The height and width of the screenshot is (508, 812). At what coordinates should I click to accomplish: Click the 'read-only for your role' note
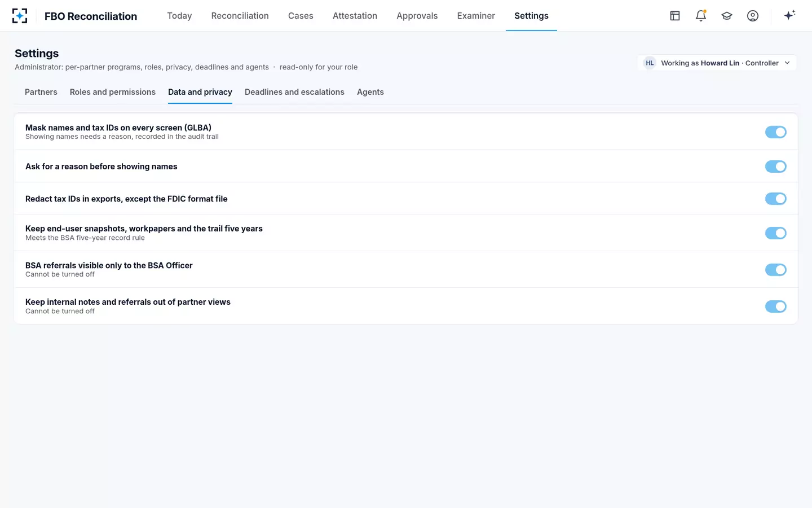(319, 67)
